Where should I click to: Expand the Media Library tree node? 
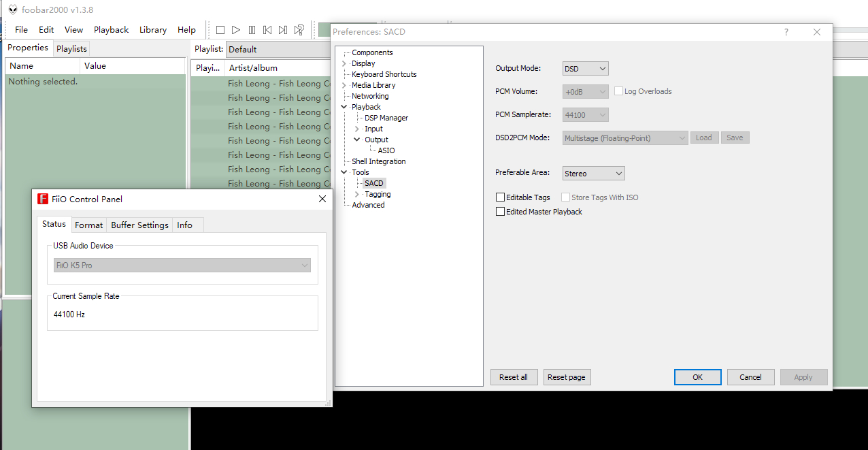point(344,85)
